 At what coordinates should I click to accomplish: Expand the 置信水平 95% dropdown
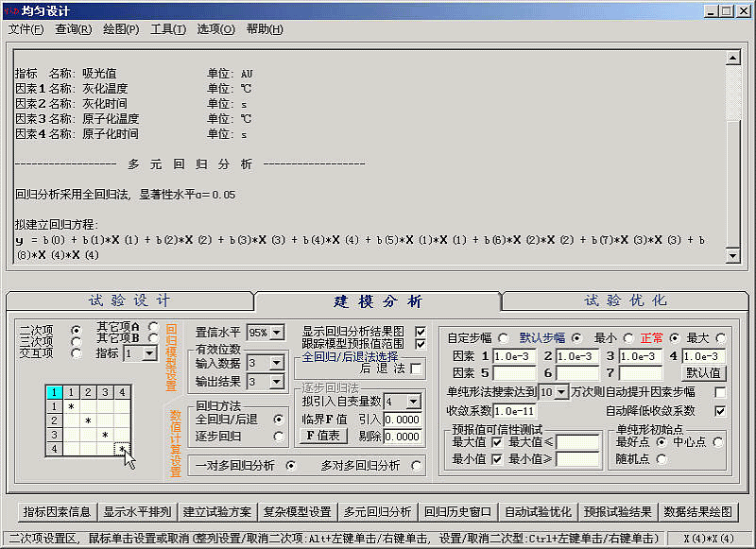pyautogui.click(x=277, y=333)
